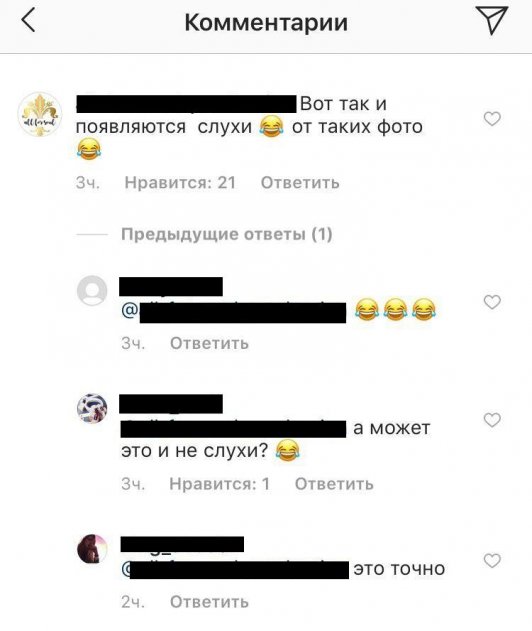
Task: Open the gold-logo avatar of the top commenter
Action: coord(39,114)
